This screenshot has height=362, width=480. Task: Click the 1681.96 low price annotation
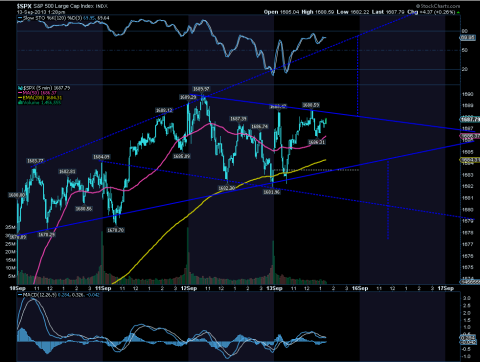pos(272,192)
